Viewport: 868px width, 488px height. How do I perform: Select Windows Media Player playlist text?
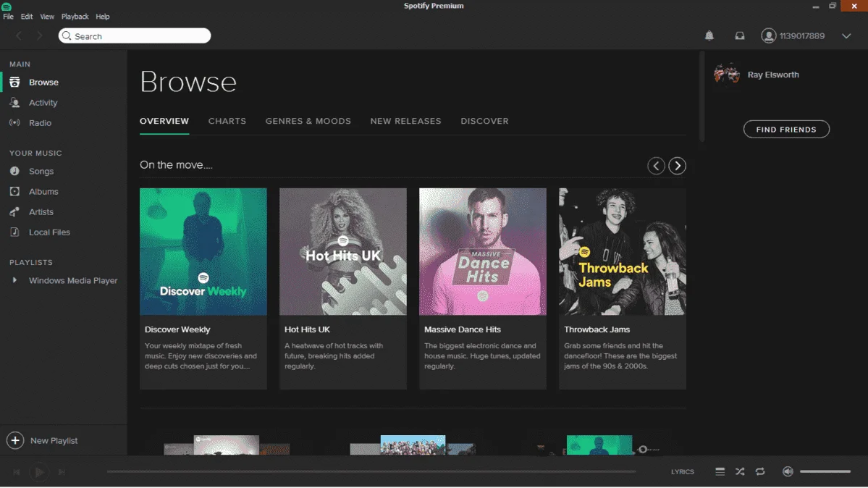[x=73, y=280]
